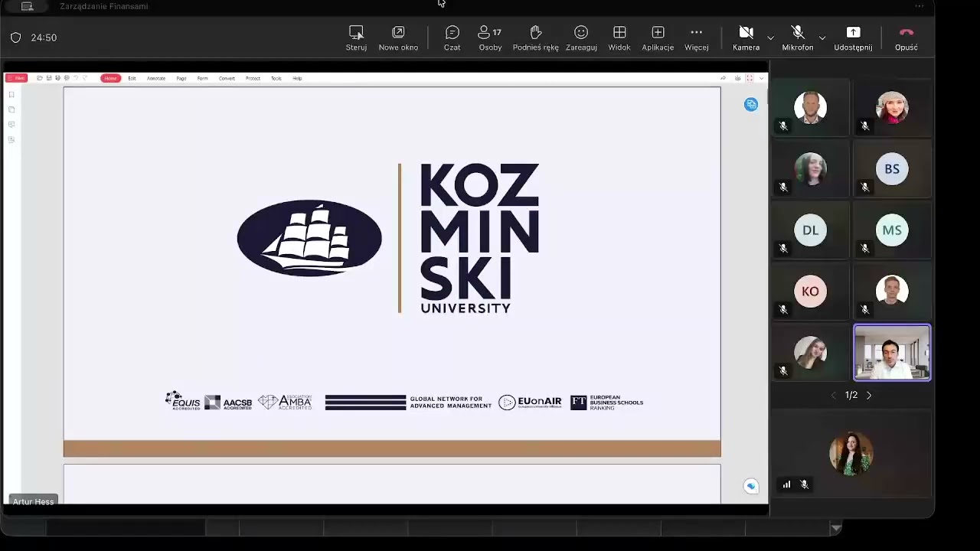
Task: Open Zareaguj reactions
Action: 581,38
